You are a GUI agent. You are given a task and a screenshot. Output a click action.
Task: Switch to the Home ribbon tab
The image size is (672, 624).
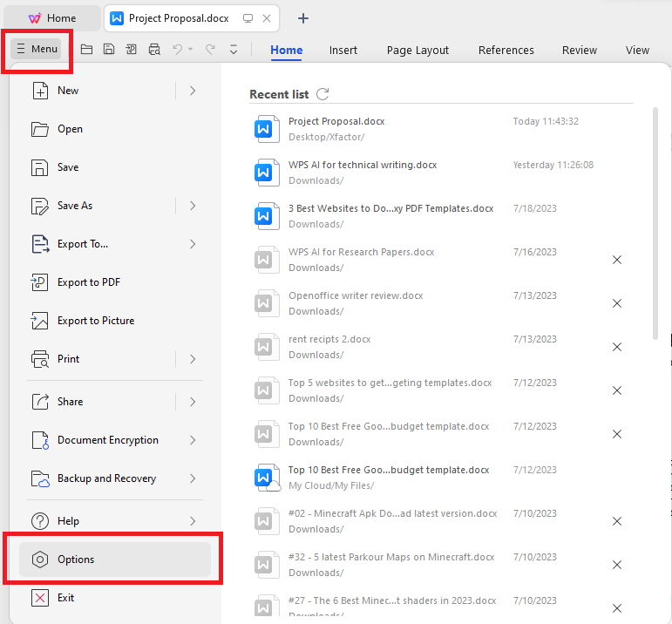(286, 51)
